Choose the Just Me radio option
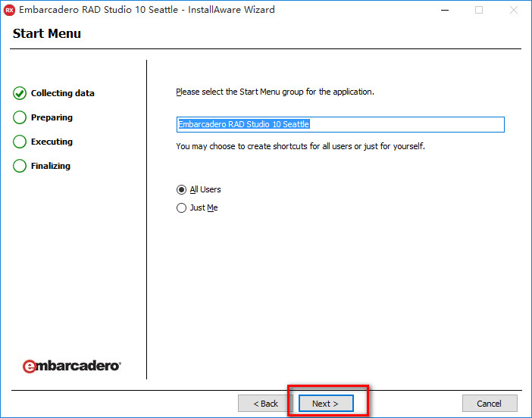The image size is (532, 418). coord(197,207)
